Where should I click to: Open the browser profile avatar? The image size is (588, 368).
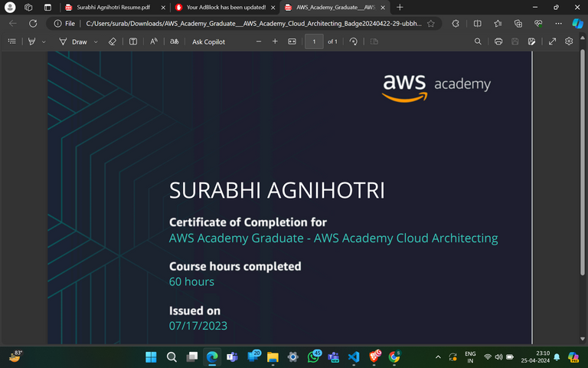click(x=10, y=7)
